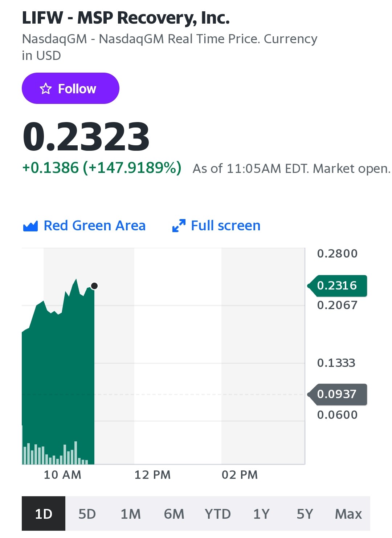Viewport: 392px width, 538px height.
Task: Click the 12 PM time axis label
Action: point(152,475)
